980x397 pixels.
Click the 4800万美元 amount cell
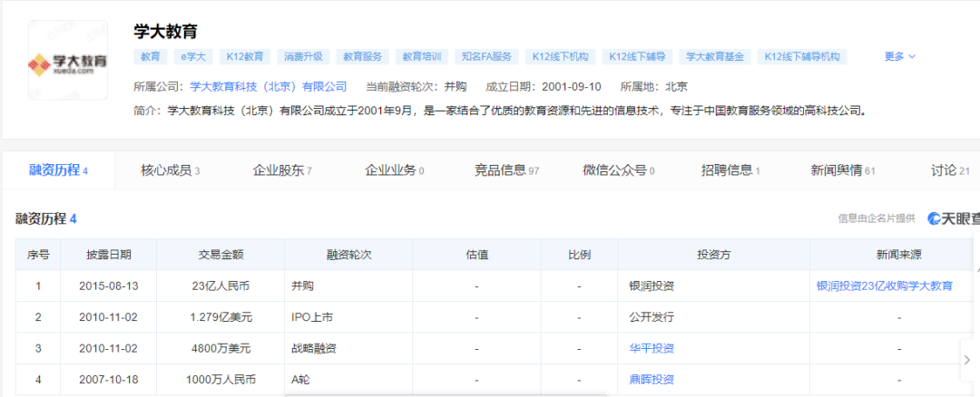[x=220, y=348]
